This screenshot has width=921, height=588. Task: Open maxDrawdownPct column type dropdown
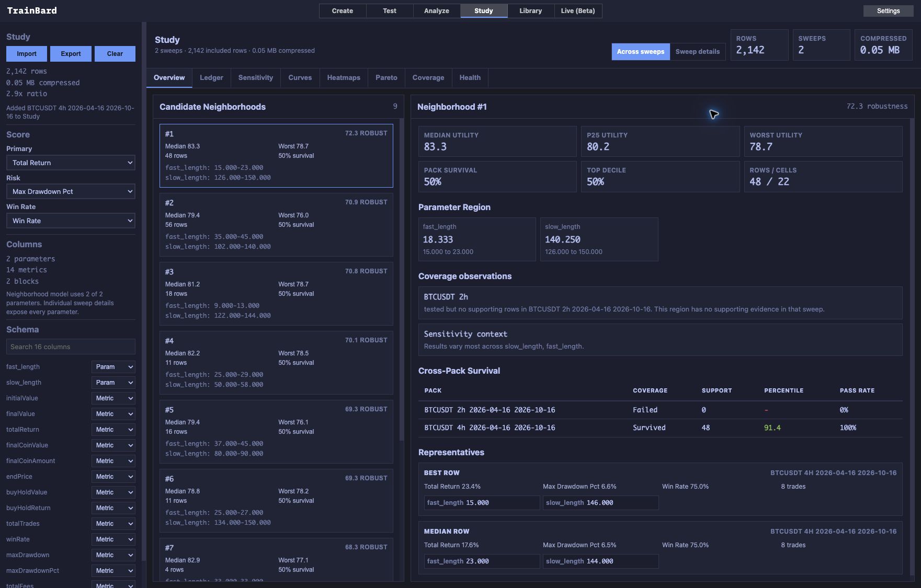click(x=113, y=571)
